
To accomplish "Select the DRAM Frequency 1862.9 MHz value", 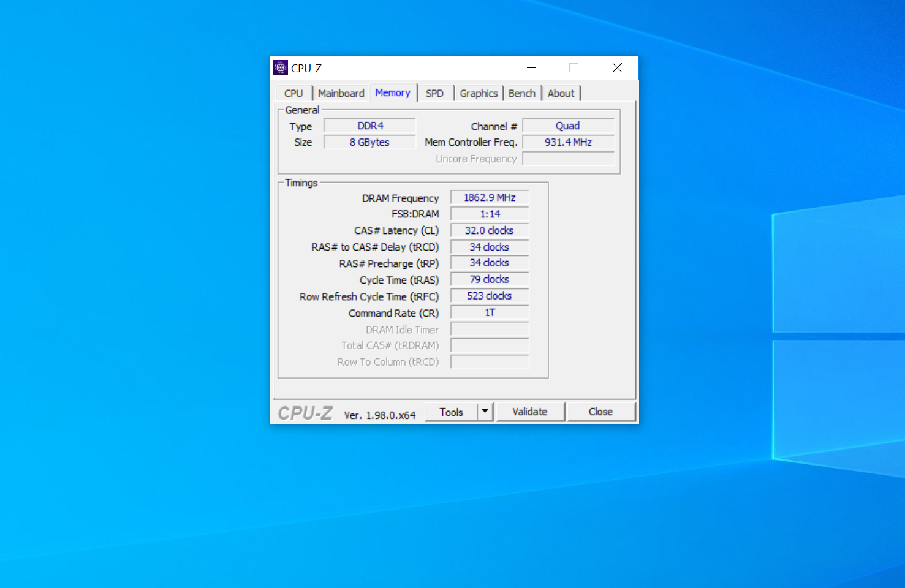I will pyautogui.click(x=490, y=198).
